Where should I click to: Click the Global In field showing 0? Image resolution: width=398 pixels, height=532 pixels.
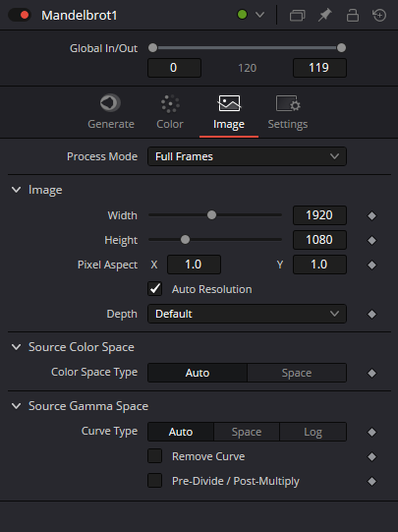[x=174, y=68]
